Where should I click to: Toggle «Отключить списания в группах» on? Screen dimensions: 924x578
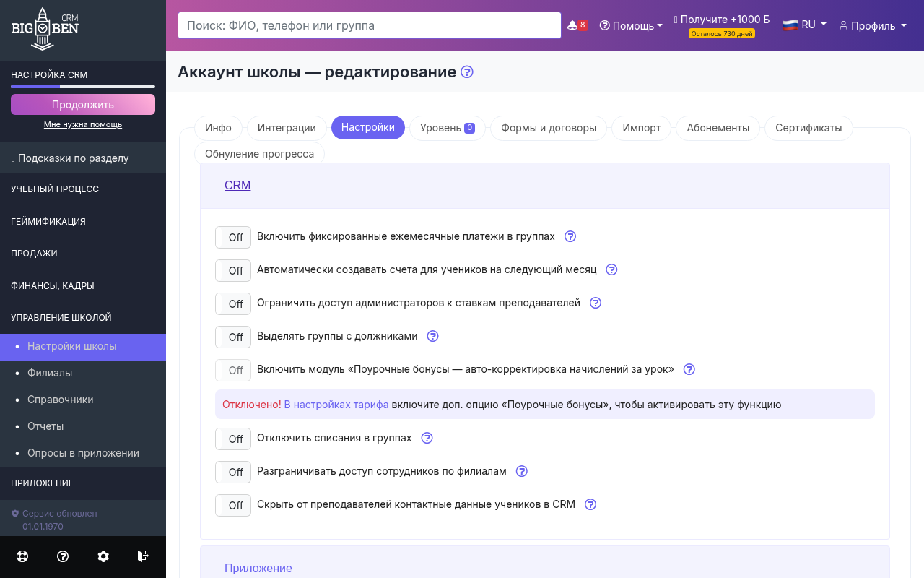(x=232, y=439)
